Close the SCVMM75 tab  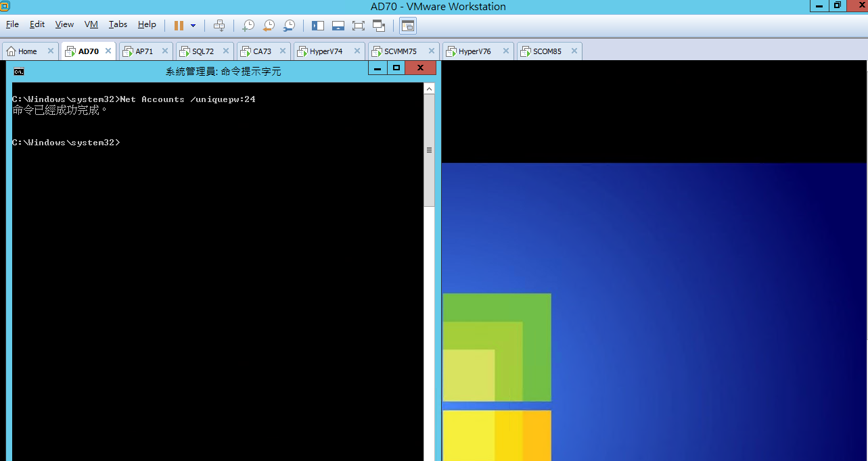tap(431, 51)
